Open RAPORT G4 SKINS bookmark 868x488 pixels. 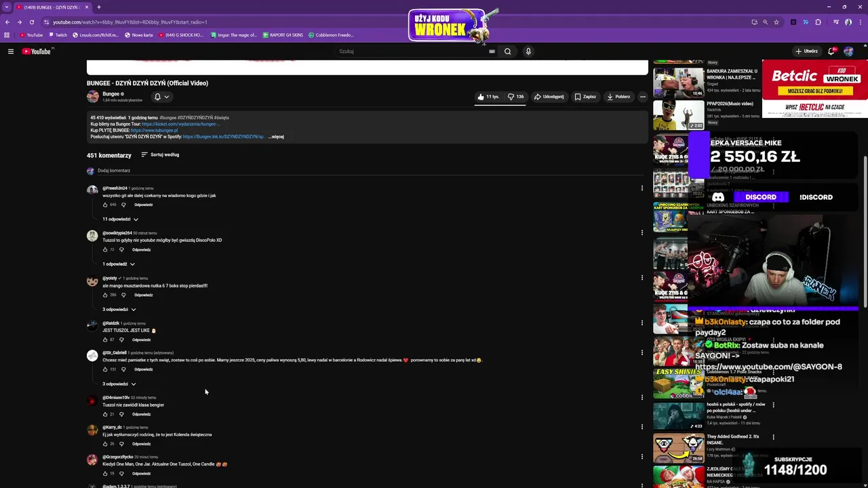283,35
